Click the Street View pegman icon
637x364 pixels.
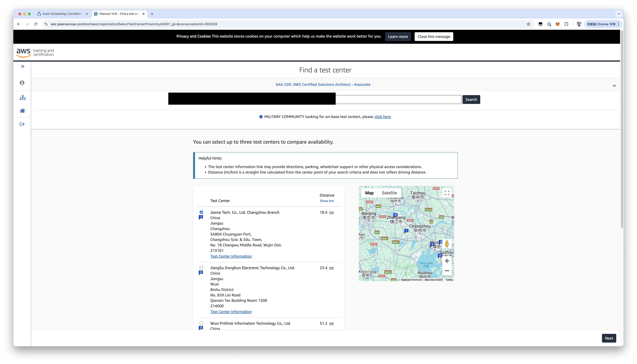(x=447, y=244)
